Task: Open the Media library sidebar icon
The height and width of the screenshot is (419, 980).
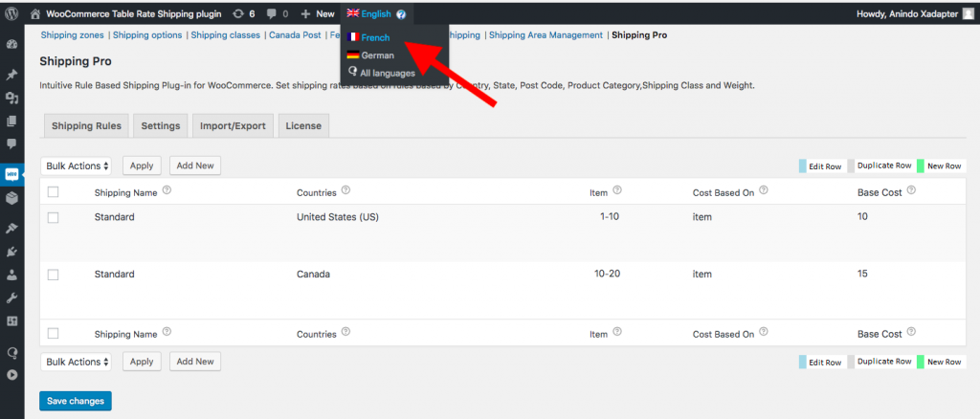Action: (11, 98)
